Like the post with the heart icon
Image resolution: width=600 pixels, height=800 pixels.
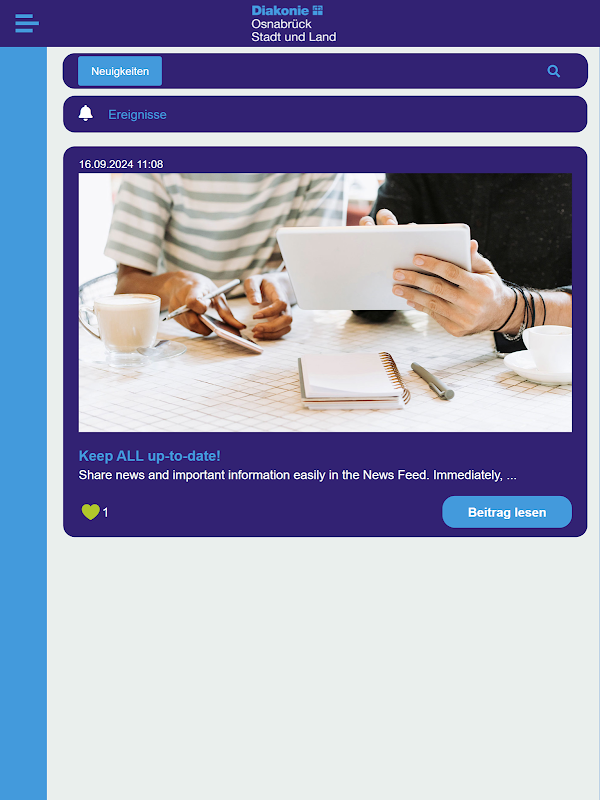click(x=90, y=512)
